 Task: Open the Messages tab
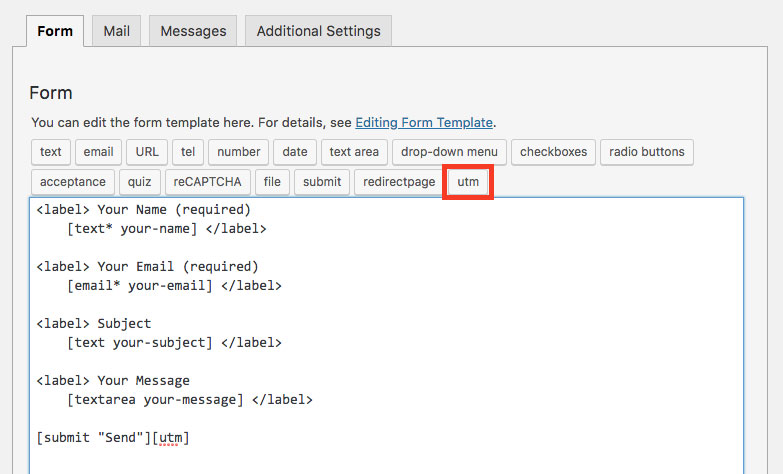(x=193, y=31)
